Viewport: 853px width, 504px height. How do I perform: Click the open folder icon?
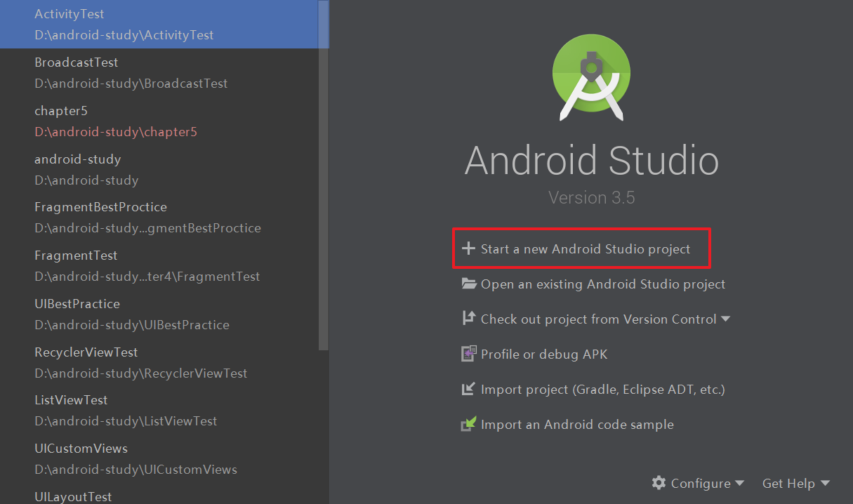(x=469, y=284)
